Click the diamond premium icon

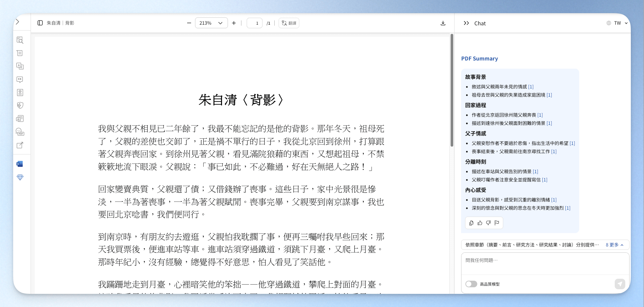[20, 177]
